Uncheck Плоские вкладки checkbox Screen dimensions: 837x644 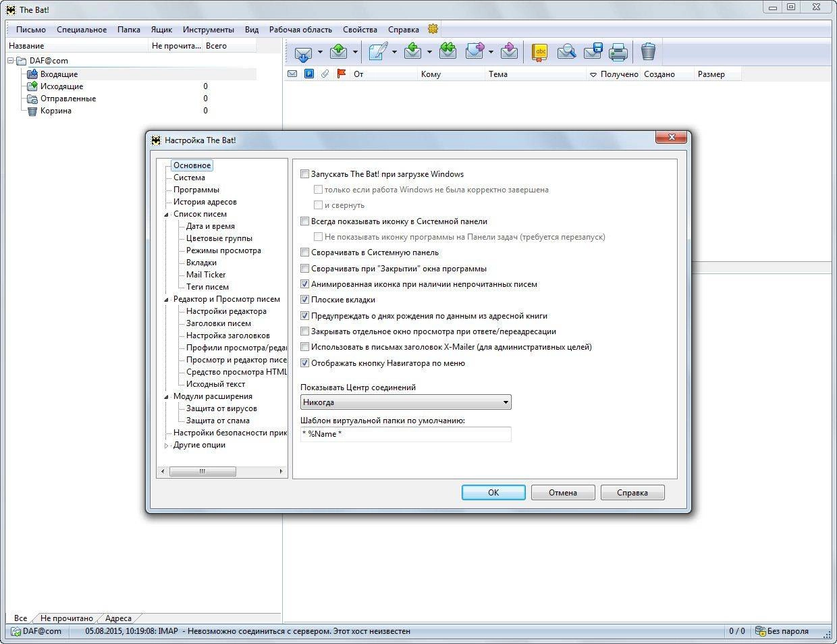click(x=305, y=300)
